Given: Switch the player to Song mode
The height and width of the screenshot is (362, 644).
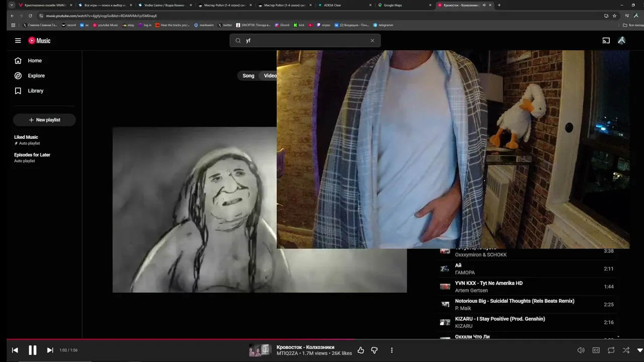Looking at the screenshot, I should click(x=249, y=76).
